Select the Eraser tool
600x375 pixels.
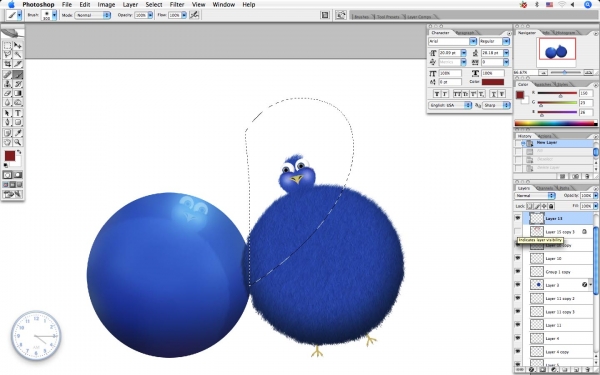[x=7, y=93]
